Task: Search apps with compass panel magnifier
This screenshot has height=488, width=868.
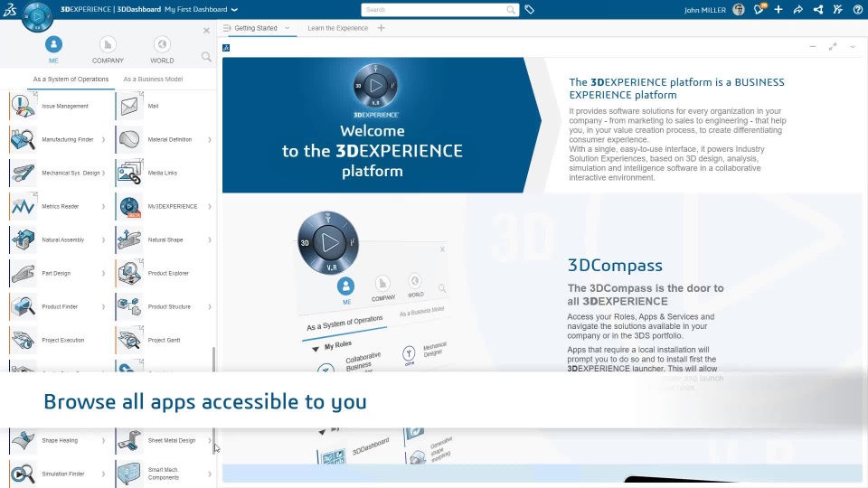Action: click(206, 56)
